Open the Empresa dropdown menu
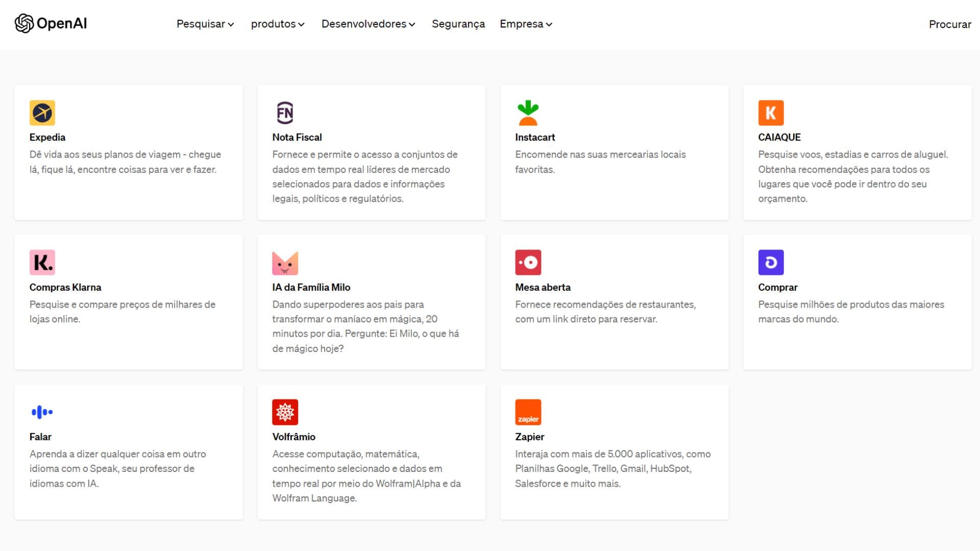This screenshot has height=551, width=980. pyautogui.click(x=526, y=24)
